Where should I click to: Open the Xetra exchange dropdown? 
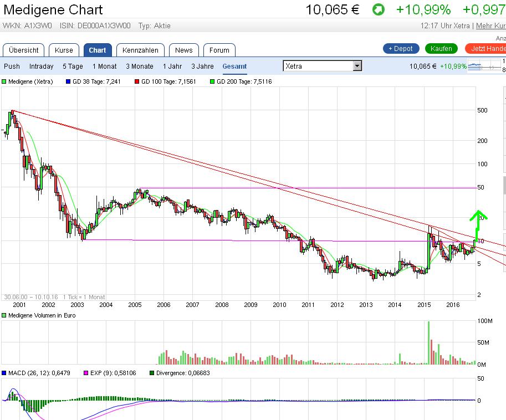323,66
